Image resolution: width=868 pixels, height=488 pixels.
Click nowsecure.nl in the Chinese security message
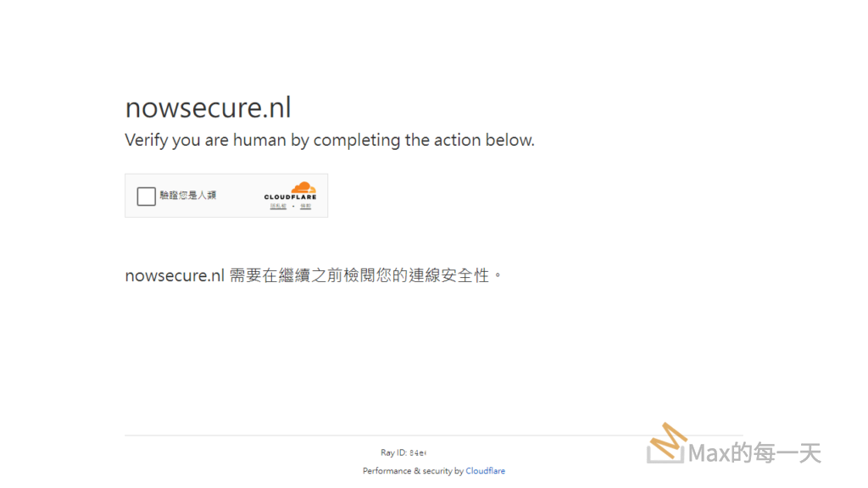(x=174, y=275)
